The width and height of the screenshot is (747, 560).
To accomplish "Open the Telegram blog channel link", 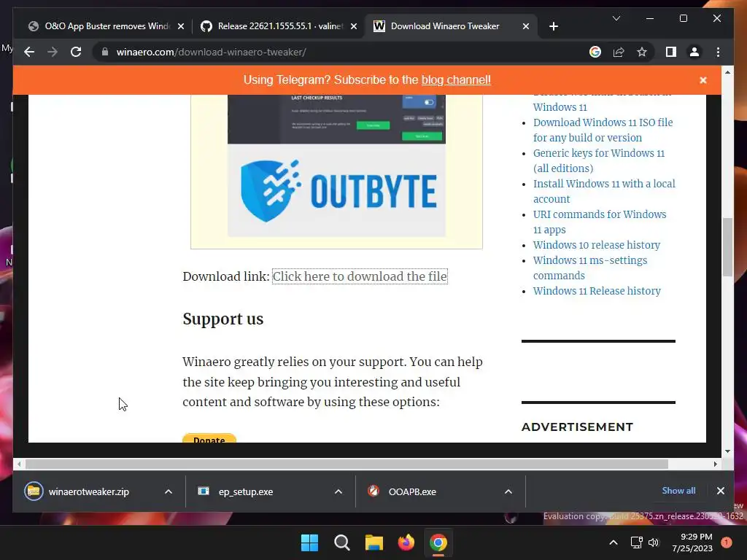I will tap(456, 79).
